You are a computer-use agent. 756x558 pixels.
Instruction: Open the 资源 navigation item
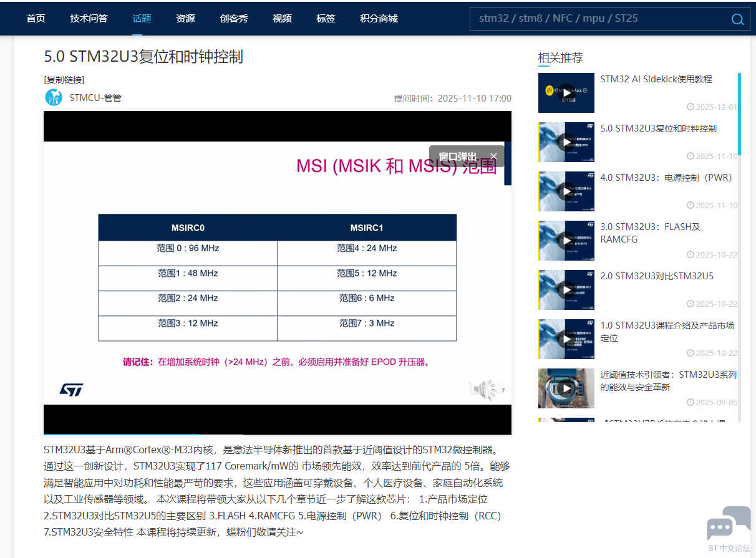(185, 18)
